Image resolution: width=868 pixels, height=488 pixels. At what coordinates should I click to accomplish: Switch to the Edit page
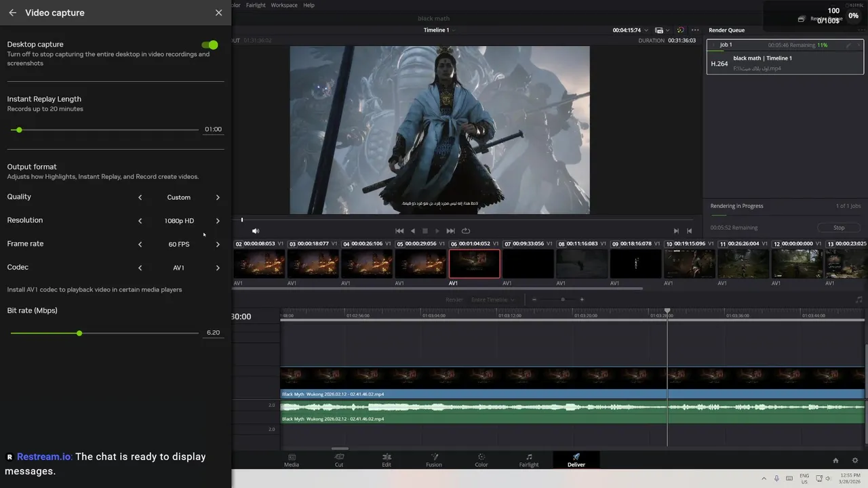click(x=387, y=460)
